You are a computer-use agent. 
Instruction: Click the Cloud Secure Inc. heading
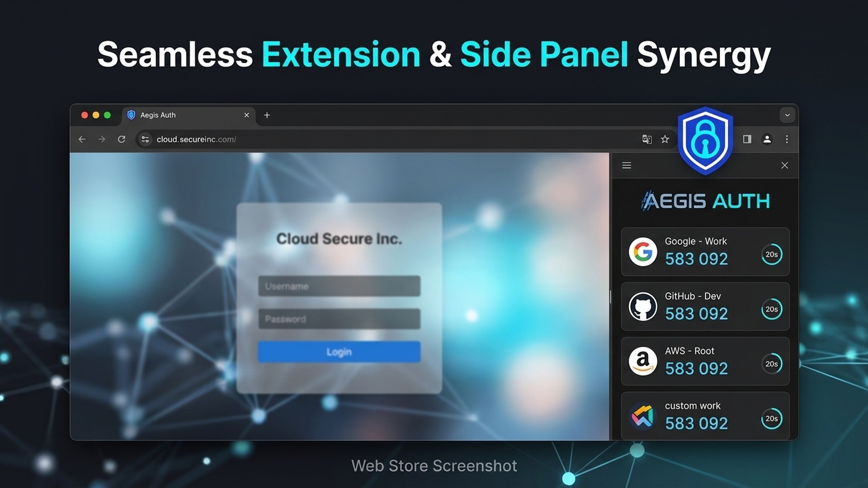click(339, 239)
